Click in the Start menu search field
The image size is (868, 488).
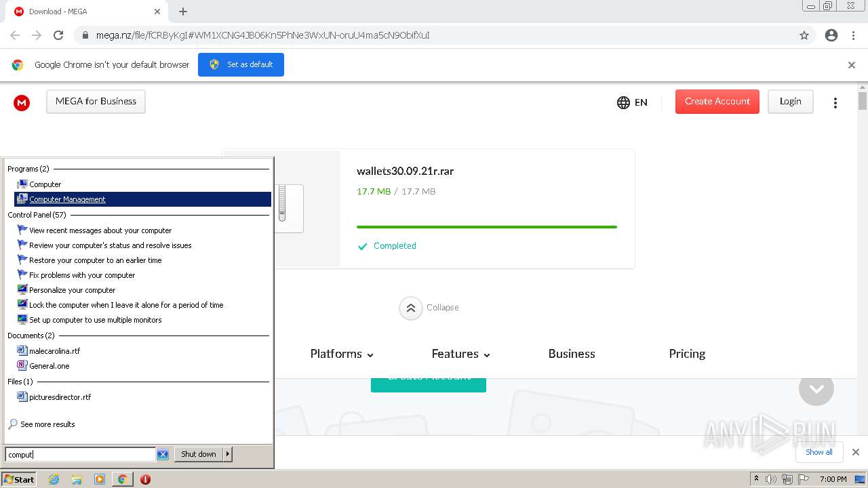click(80, 455)
